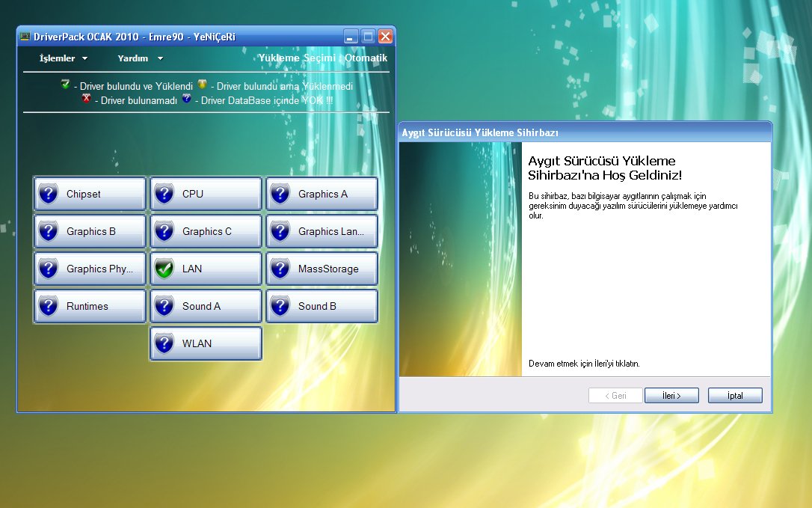This screenshot has height=508, width=812.
Task: Click the green checkmark LAN shield icon
Action: (164, 269)
